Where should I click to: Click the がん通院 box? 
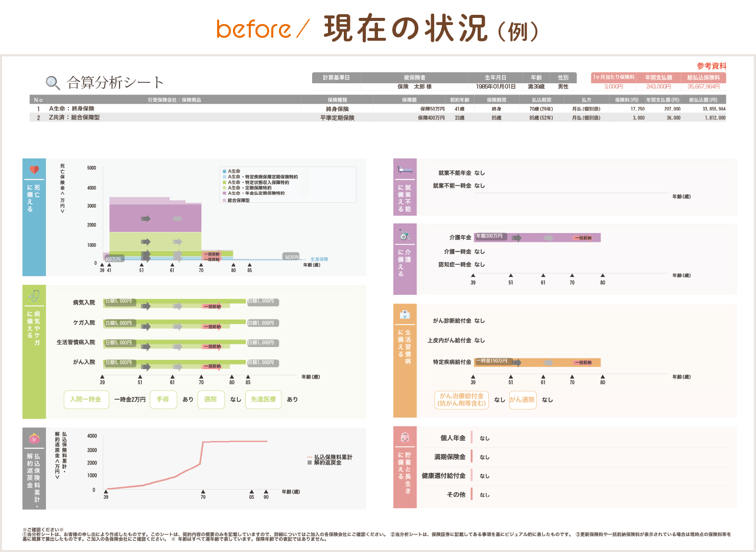click(x=523, y=400)
